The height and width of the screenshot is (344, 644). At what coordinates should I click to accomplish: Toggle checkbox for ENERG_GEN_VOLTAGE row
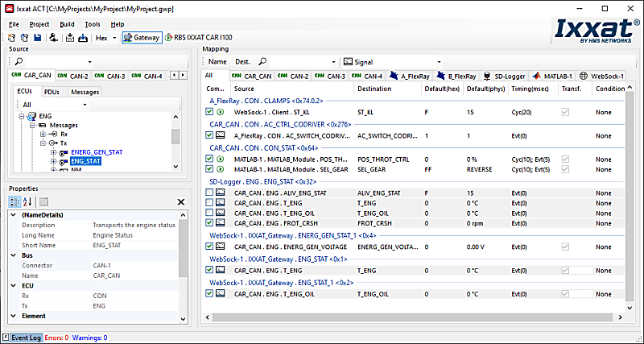pos(209,247)
